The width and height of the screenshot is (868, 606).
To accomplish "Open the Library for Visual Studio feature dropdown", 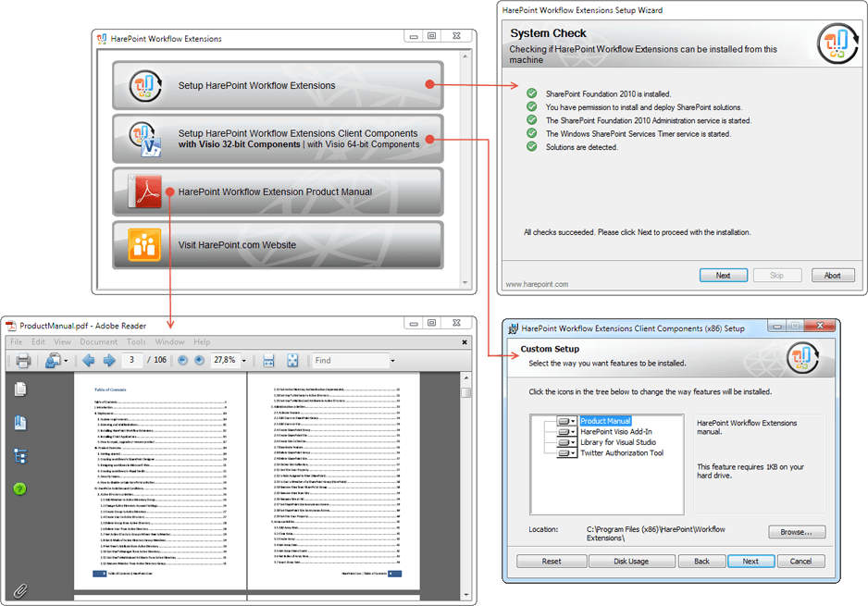I will point(567,442).
